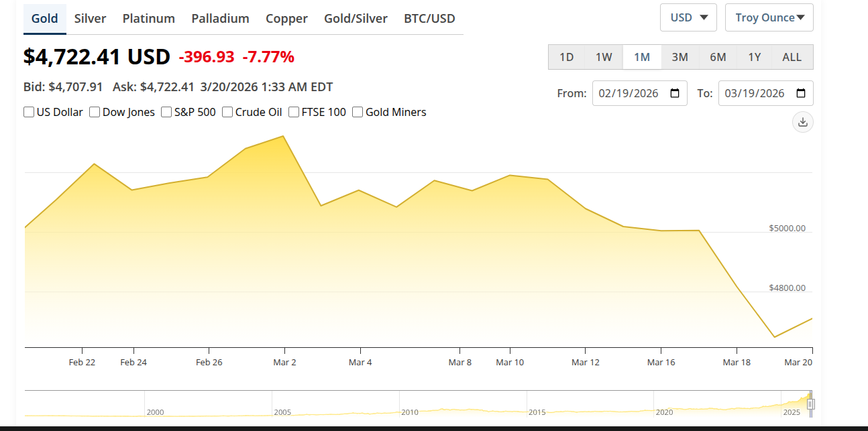This screenshot has height=431, width=868.
Task: Enable FTSE 100 comparison checkbox
Action: pos(294,112)
